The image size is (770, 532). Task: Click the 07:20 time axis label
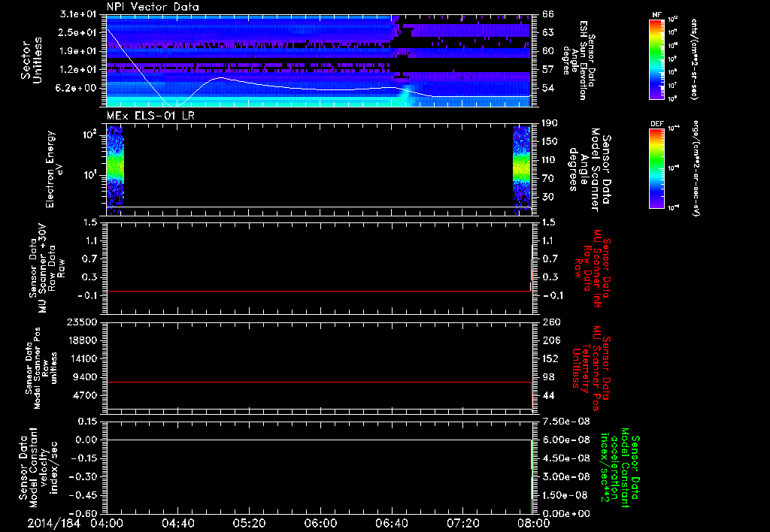[x=462, y=523]
